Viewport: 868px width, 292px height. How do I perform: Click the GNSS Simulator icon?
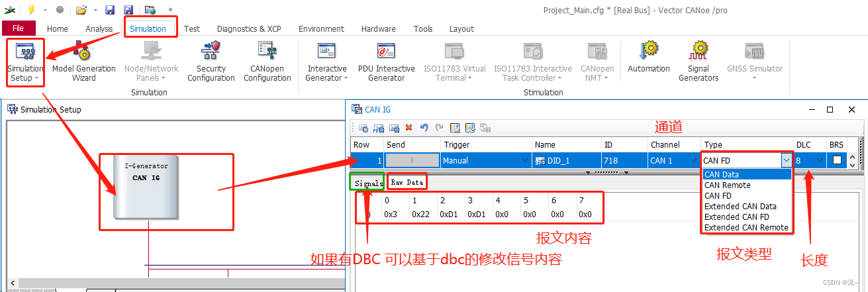click(754, 51)
